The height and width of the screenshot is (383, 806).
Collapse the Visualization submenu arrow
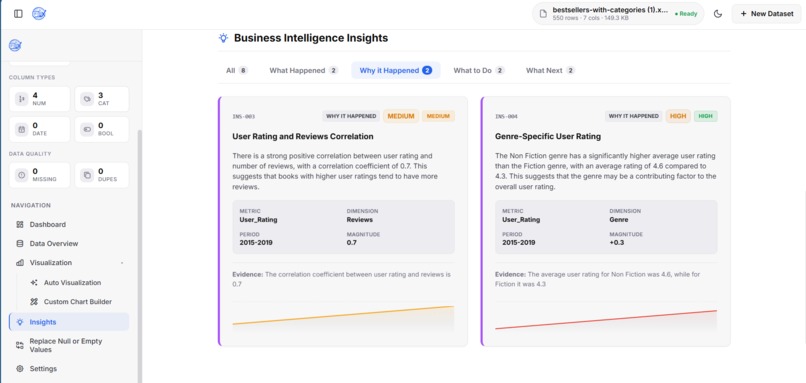point(122,263)
